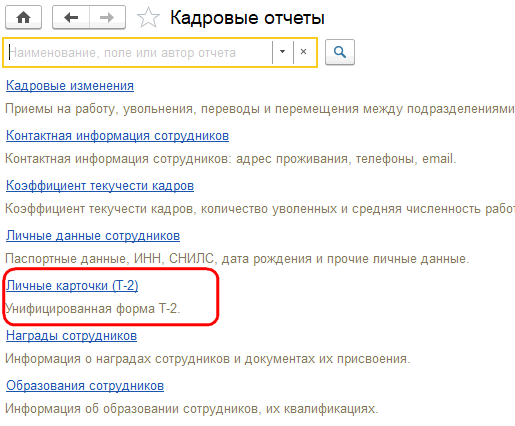The height and width of the screenshot is (426, 515).
Task: Open Личные данные сотрудников report
Action: [x=93, y=236]
